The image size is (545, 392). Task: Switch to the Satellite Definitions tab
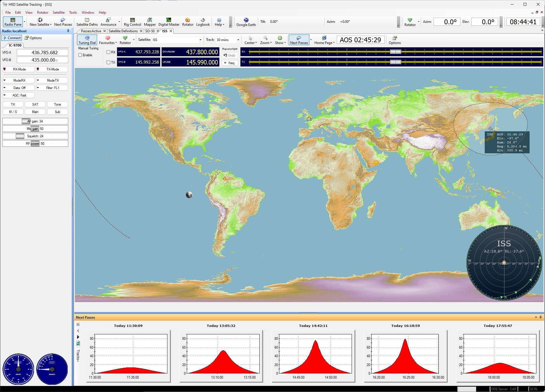pos(123,31)
